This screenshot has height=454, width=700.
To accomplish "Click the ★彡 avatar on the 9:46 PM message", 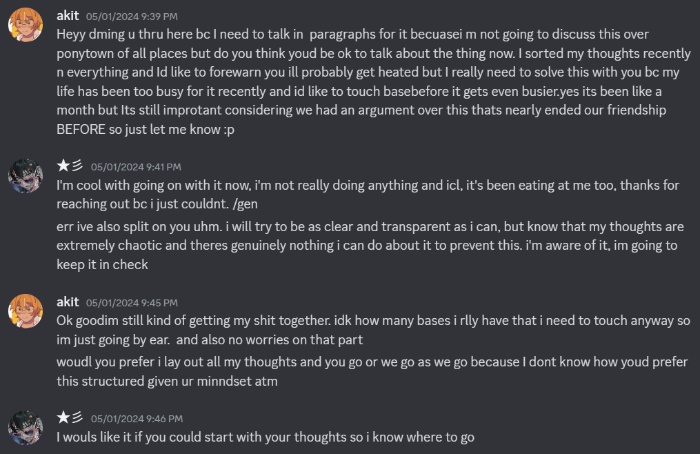I will point(25,426).
